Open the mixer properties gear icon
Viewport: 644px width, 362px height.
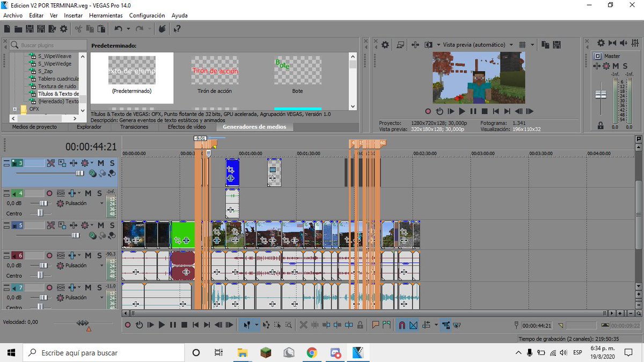[x=601, y=43]
